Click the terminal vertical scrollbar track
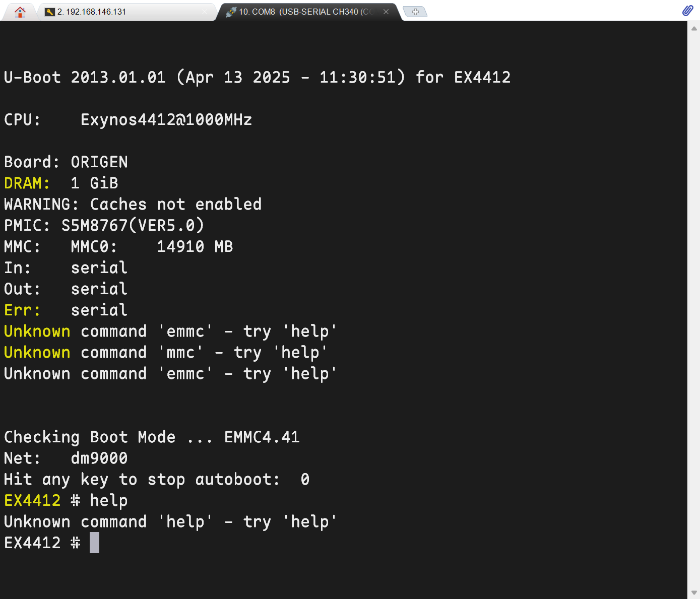Screen dimensions: 700x599 point(694,310)
